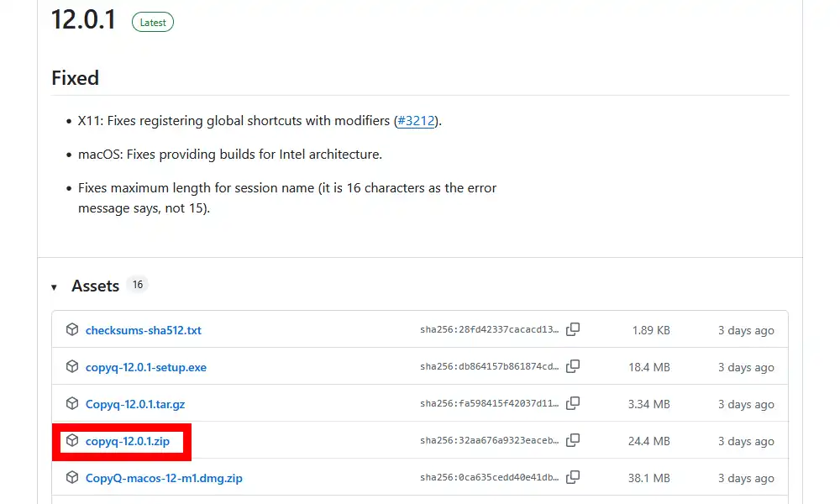Copy SHA256 hash for checksums-sha512.txt

pos(573,330)
